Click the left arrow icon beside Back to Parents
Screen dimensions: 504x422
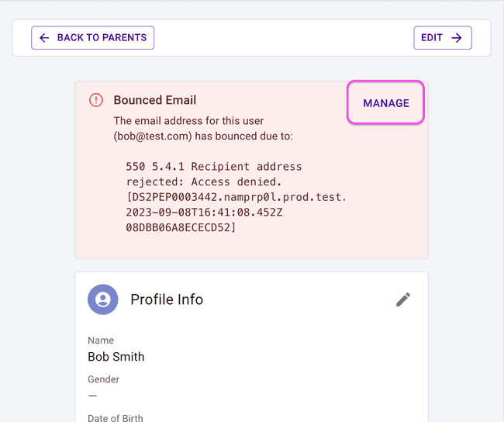(44, 37)
